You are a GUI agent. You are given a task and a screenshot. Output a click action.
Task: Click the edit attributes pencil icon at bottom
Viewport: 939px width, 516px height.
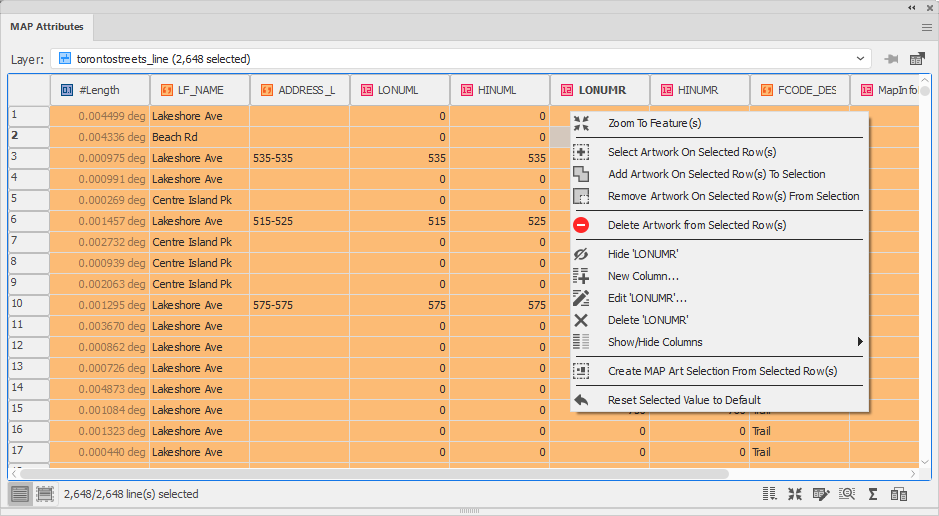821,494
